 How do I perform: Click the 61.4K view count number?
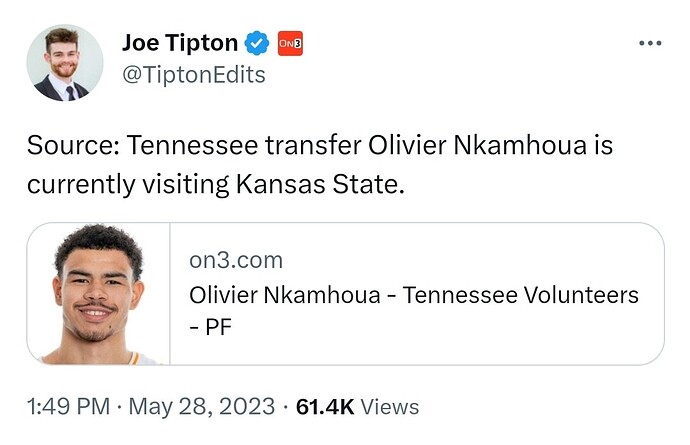pos(325,407)
